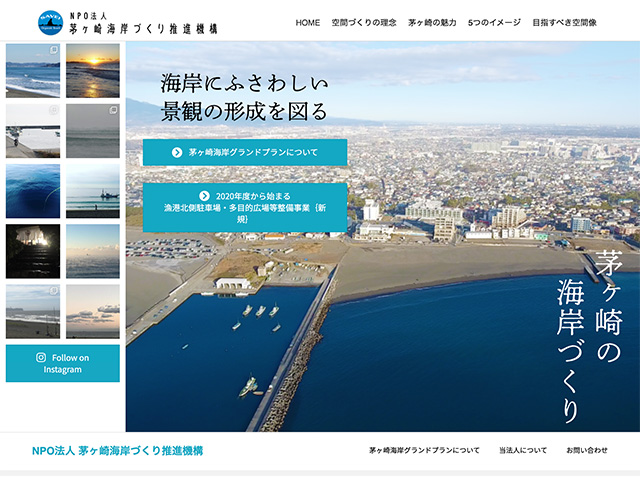
Task: Open the beach with distant ship thumbnail
Action: [x=33, y=311]
